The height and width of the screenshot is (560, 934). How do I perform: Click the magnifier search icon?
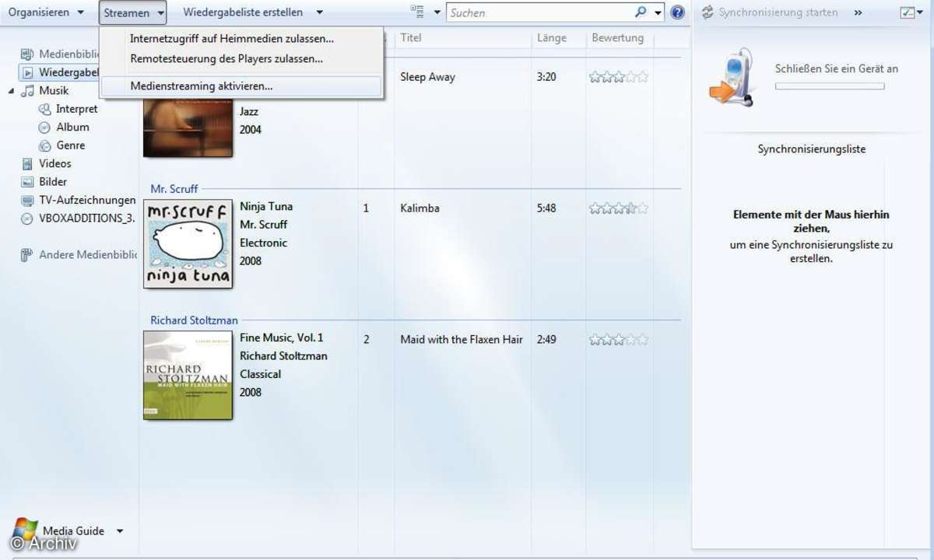[x=641, y=12]
